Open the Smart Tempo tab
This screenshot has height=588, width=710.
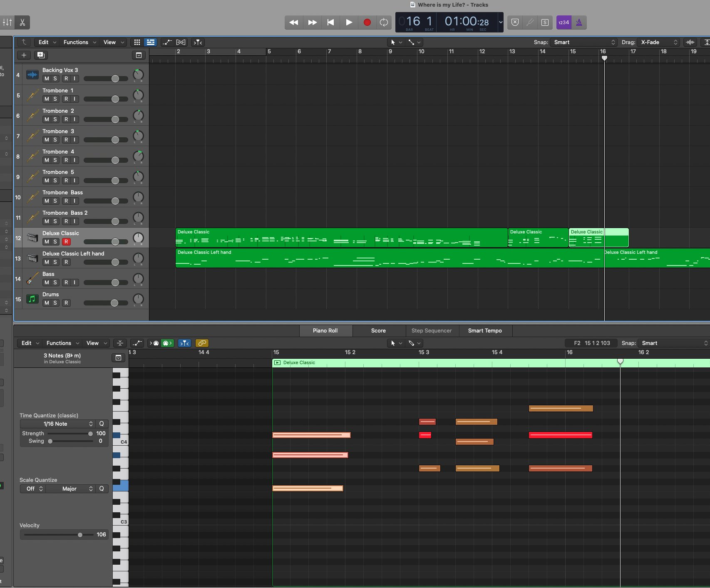pos(485,330)
